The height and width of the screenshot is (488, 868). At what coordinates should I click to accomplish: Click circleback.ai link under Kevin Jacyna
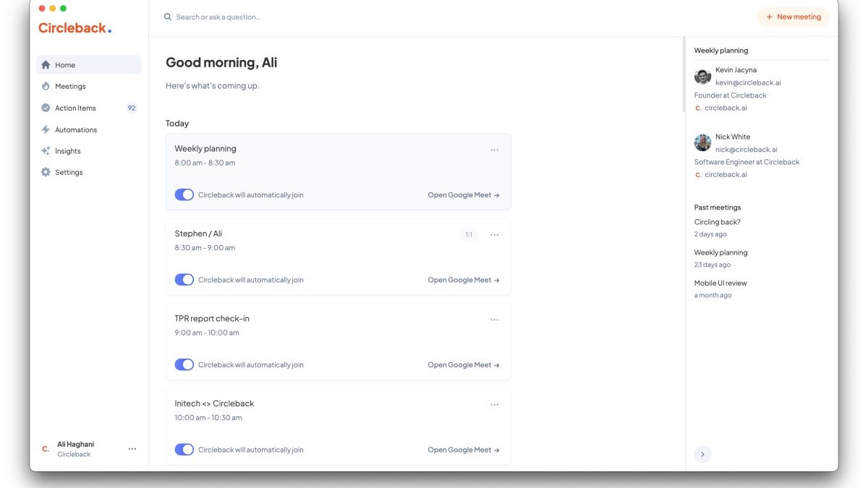726,108
